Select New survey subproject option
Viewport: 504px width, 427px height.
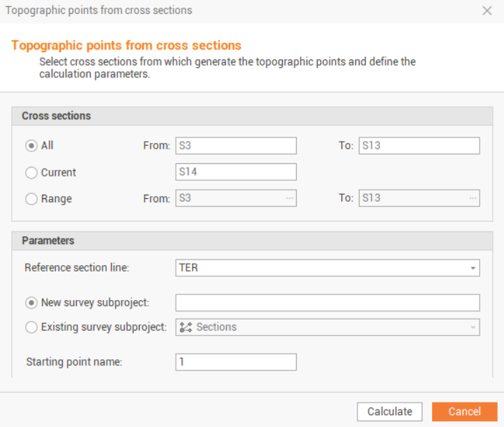click(x=31, y=302)
